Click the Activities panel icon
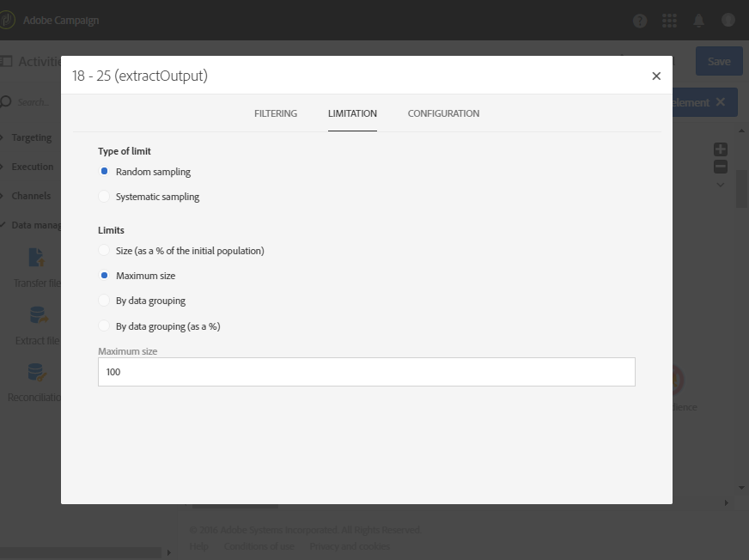Screen dimensions: 749x560 (6, 62)
